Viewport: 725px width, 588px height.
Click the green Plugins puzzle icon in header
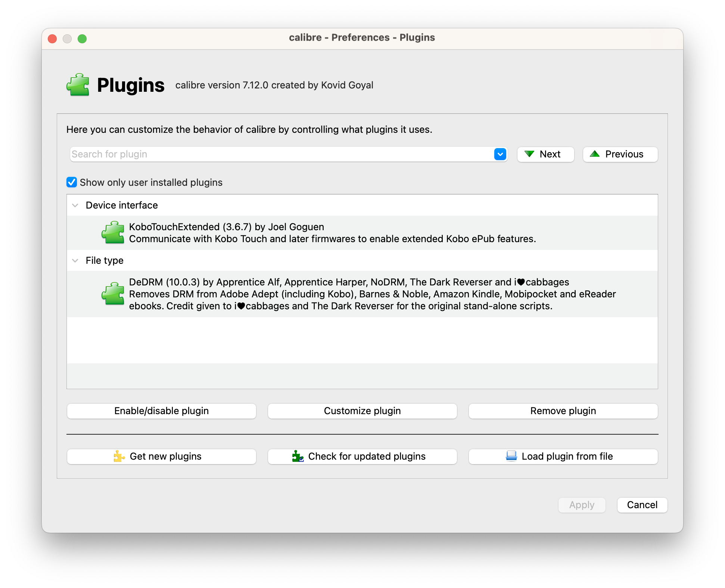pos(78,85)
